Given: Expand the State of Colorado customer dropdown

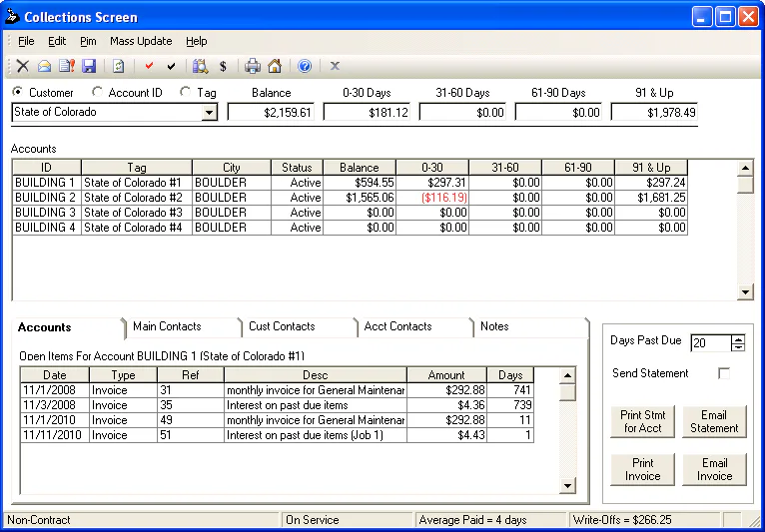Looking at the screenshot, I should pos(209,113).
